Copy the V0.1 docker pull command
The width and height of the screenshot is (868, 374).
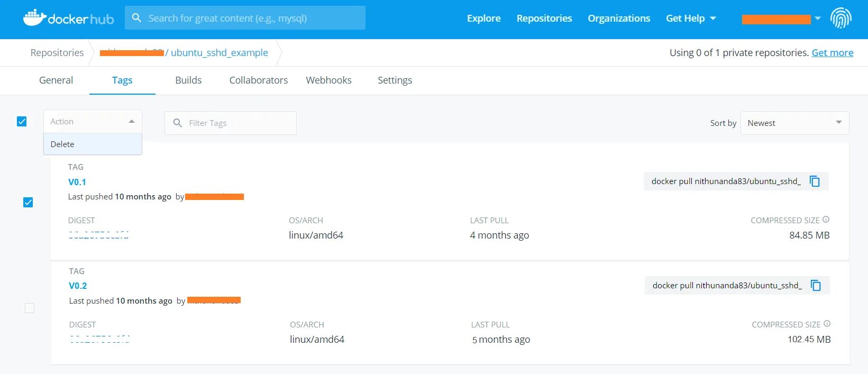(x=815, y=181)
